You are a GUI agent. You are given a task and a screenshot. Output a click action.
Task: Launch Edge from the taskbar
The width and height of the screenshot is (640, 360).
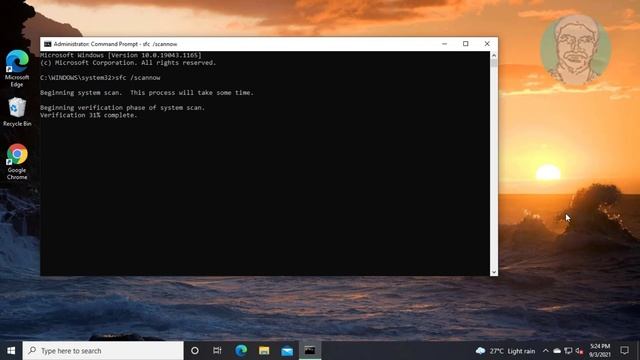tap(241, 351)
